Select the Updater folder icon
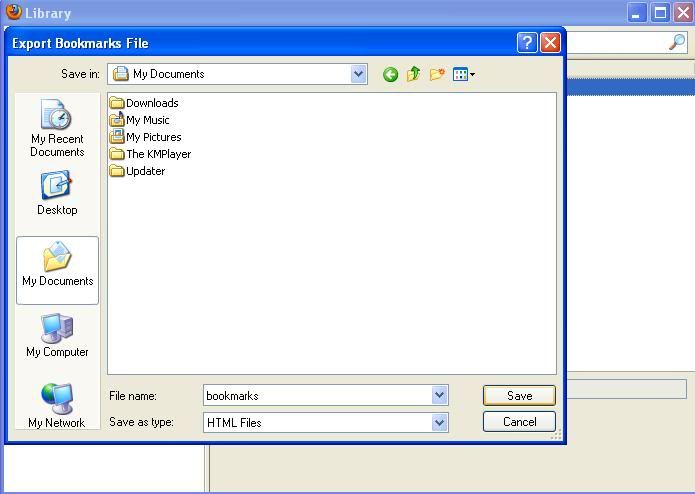 (x=117, y=171)
